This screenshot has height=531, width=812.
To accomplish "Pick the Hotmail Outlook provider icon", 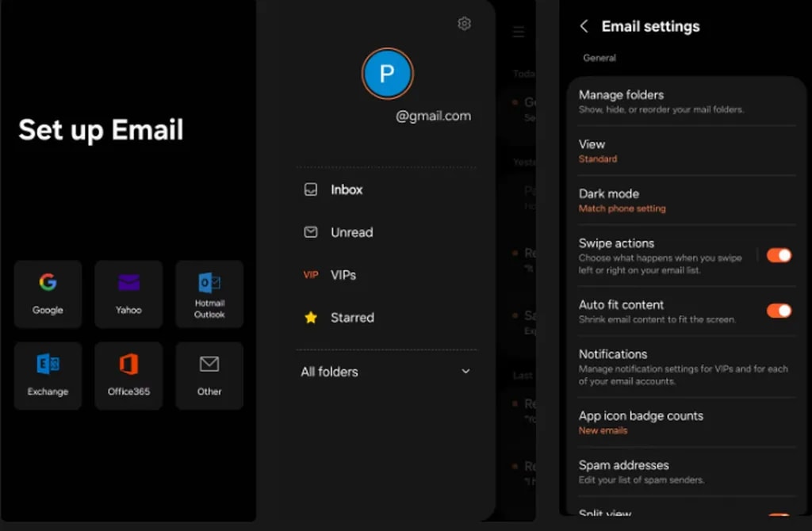I will [209, 294].
